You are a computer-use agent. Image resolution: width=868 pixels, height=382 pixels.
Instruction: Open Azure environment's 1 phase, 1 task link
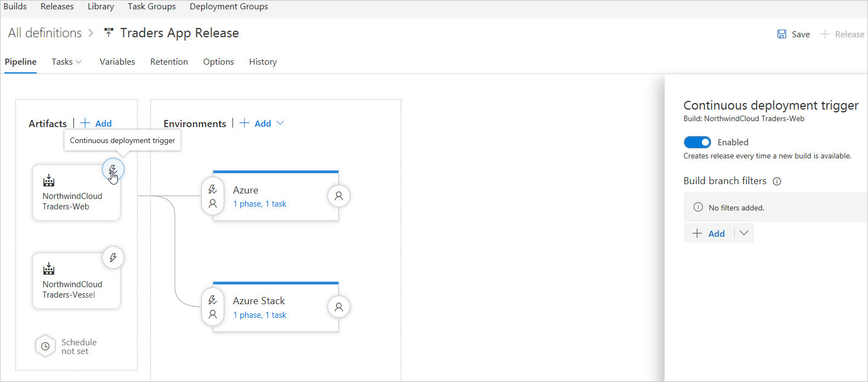(259, 204)
